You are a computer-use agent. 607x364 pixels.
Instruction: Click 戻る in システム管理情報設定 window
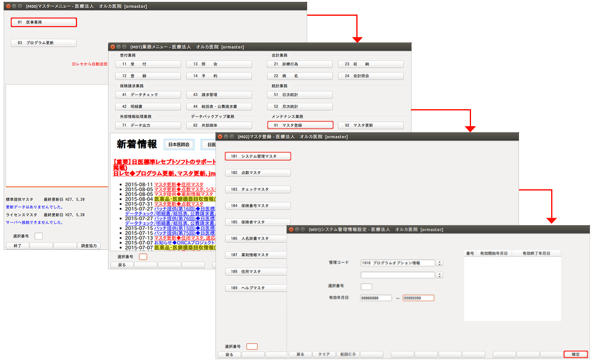[300, 354]
